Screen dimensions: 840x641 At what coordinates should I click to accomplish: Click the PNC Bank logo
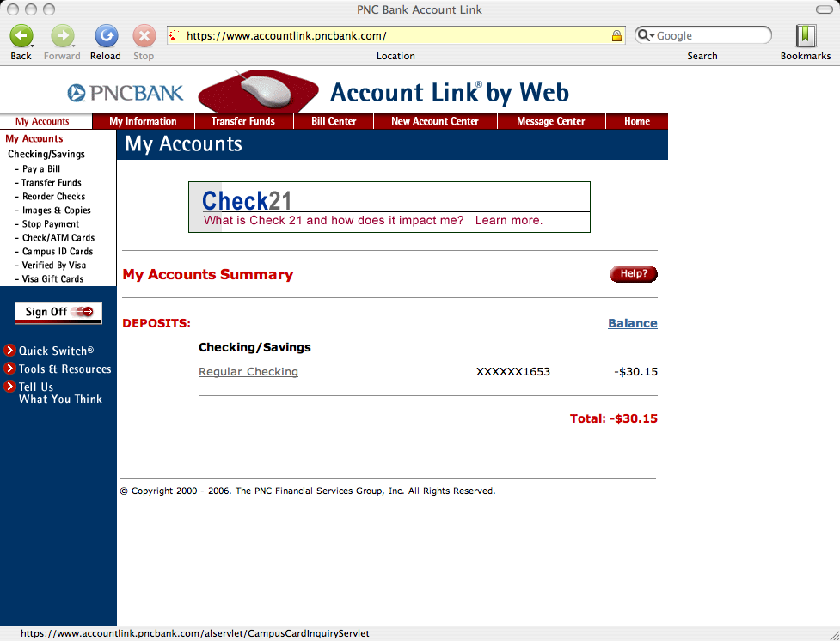(126, 93)
